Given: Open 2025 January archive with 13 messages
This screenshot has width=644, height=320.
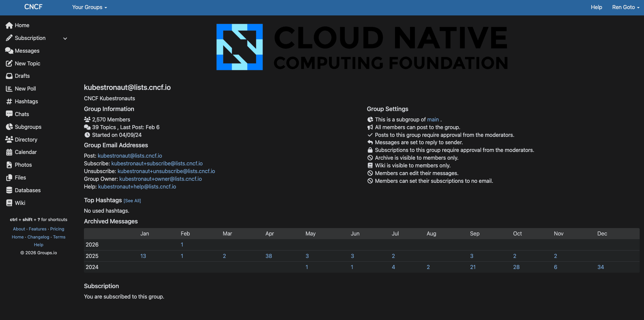Looking at the screenshot, I should tap(143, 256).
